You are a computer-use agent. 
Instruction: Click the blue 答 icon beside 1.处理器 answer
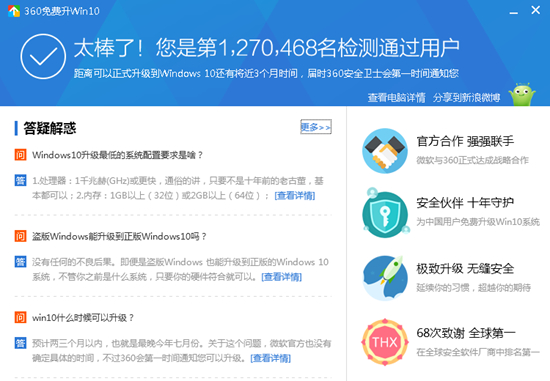pyautogui.click(x=20, y=180)
